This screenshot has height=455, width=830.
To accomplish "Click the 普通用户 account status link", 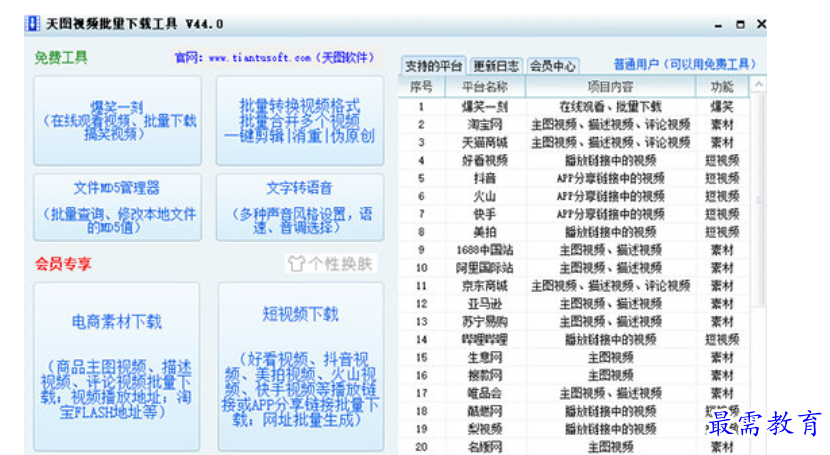I will 684,65.
